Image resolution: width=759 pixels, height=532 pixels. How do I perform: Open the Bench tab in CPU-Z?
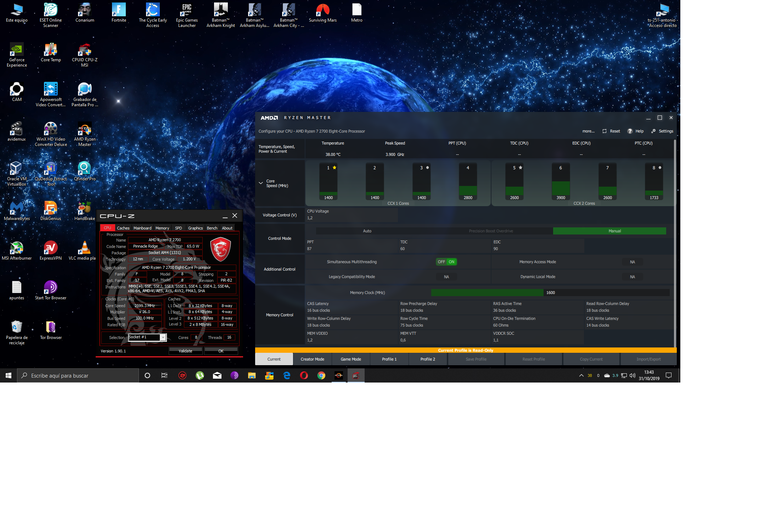click(x=212, y=228)
